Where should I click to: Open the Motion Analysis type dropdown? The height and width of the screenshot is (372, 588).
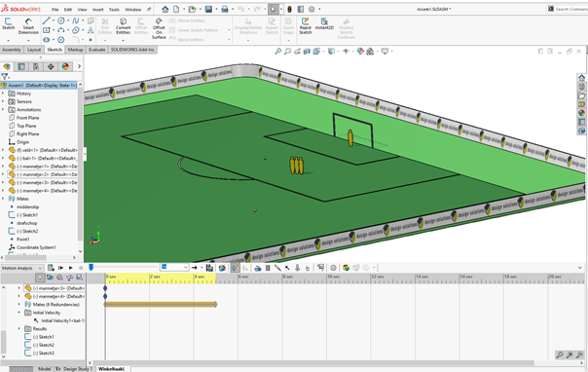pyautogui.click(x=21, y=268)
